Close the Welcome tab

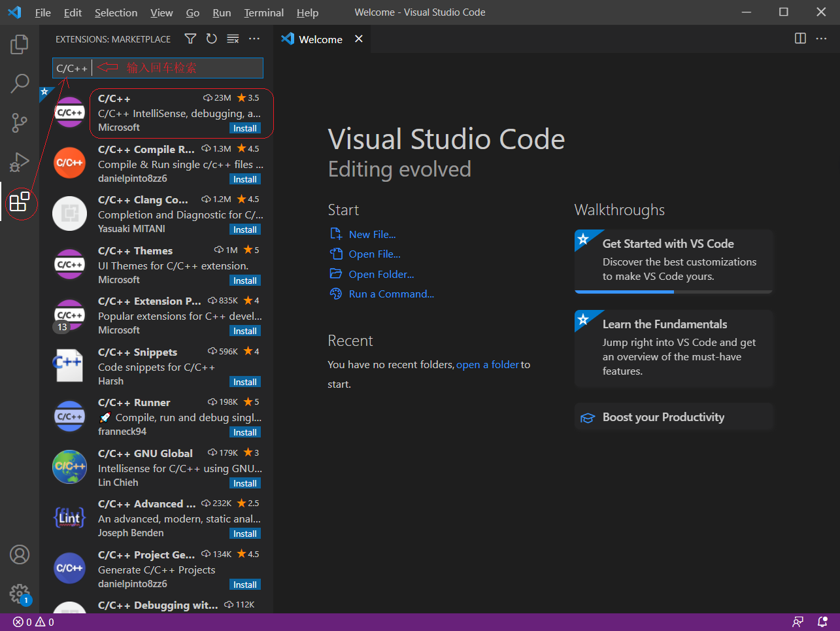359,39
